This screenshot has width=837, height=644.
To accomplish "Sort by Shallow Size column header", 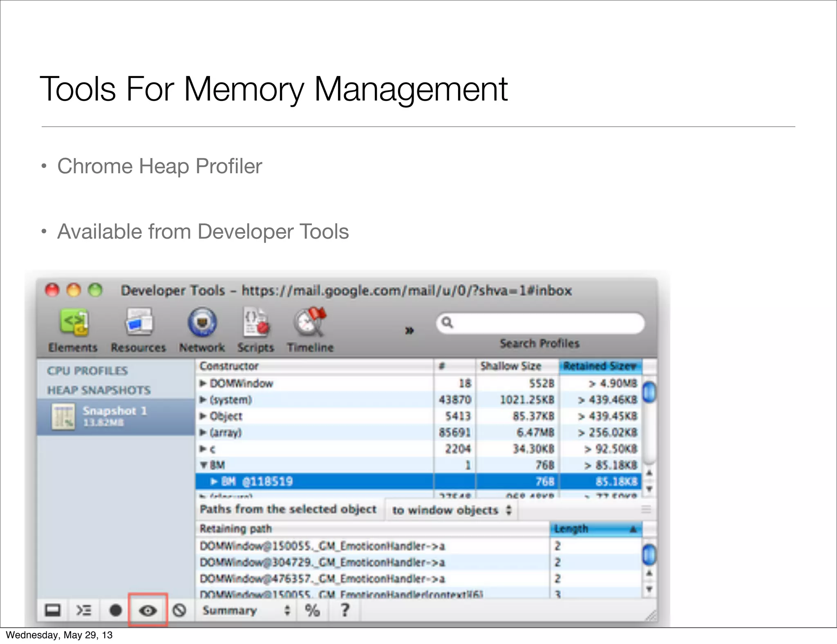I will 517,366.
